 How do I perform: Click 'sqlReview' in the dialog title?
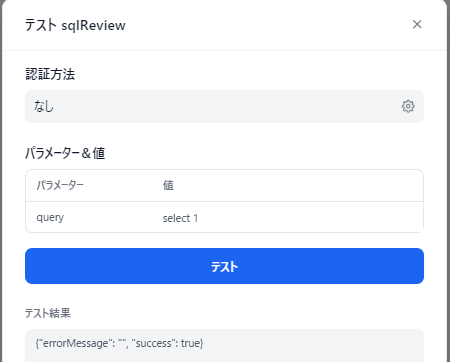[x=93, y=26]
